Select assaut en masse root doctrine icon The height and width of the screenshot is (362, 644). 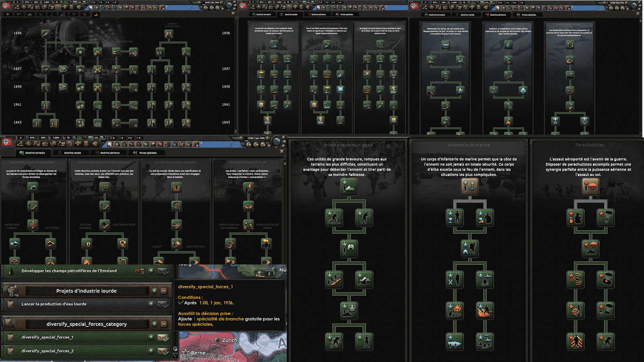click(248, 187)
